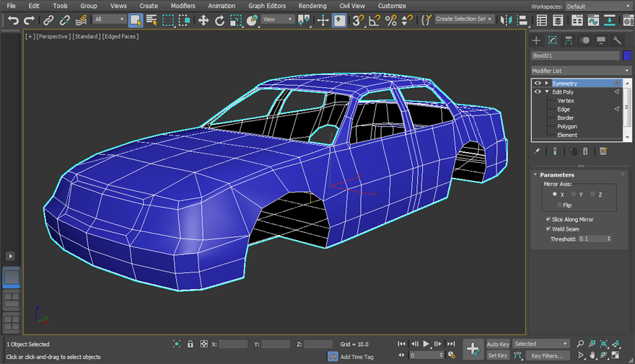
Task: Select the Move transform tool
Action: point(203,20)
